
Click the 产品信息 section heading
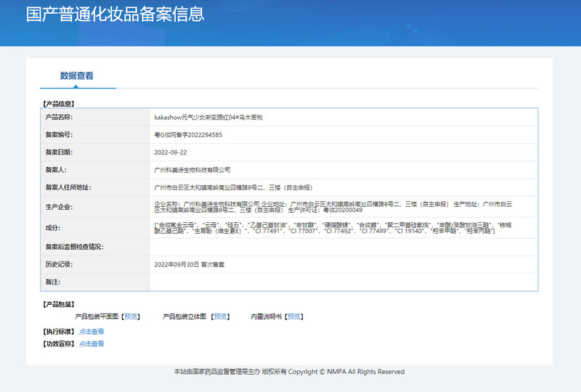(x=59, y=104)
